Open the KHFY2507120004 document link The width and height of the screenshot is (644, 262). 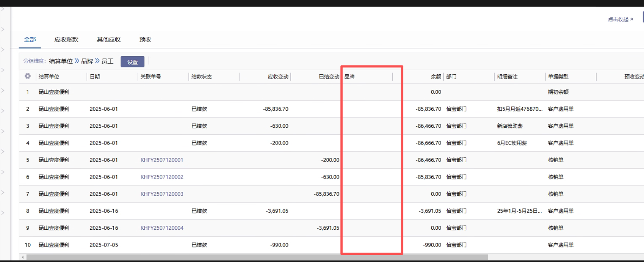(x=162, y=228)
